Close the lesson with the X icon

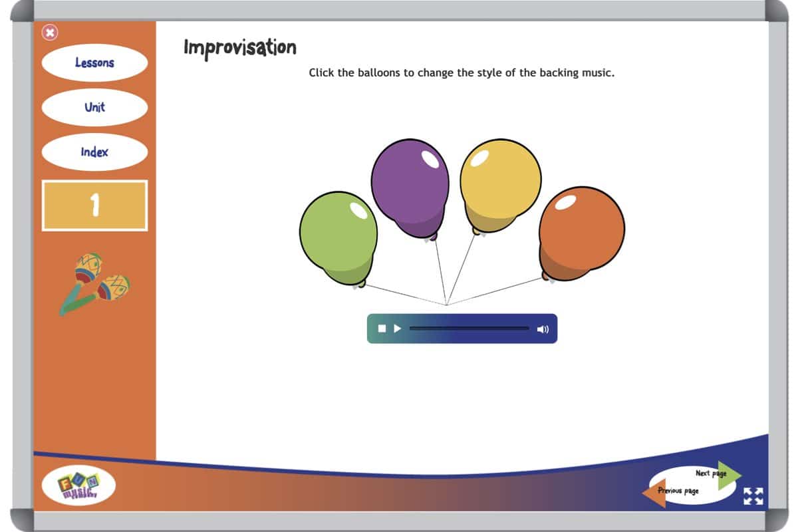(x=50, y=32)
